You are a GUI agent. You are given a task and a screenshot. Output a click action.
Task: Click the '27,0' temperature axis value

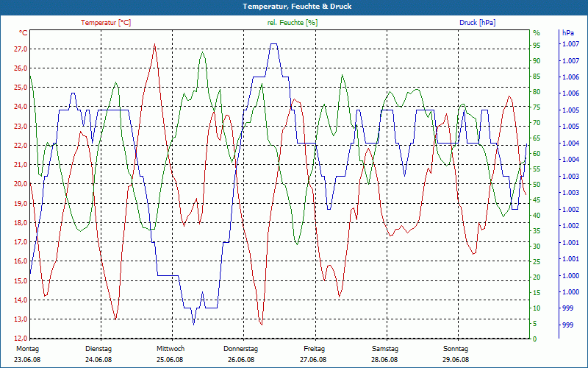click(21, 49)
